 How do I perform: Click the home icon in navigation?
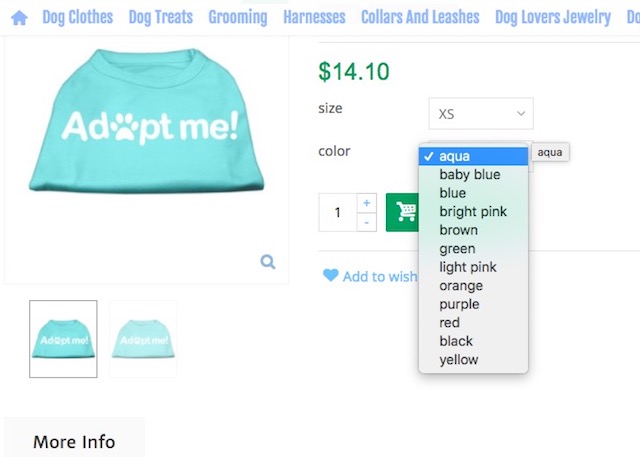click(19, 17)
